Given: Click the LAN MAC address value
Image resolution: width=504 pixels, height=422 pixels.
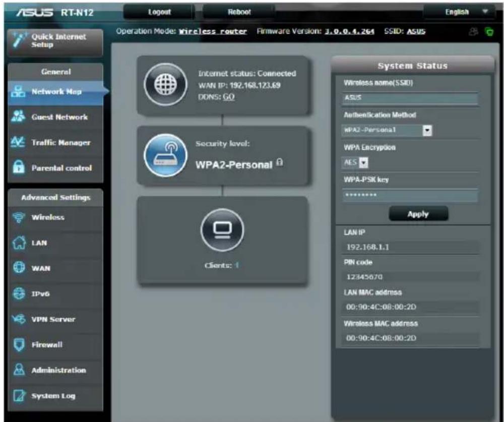Looking at the screenshot, I should coord(381,307).
